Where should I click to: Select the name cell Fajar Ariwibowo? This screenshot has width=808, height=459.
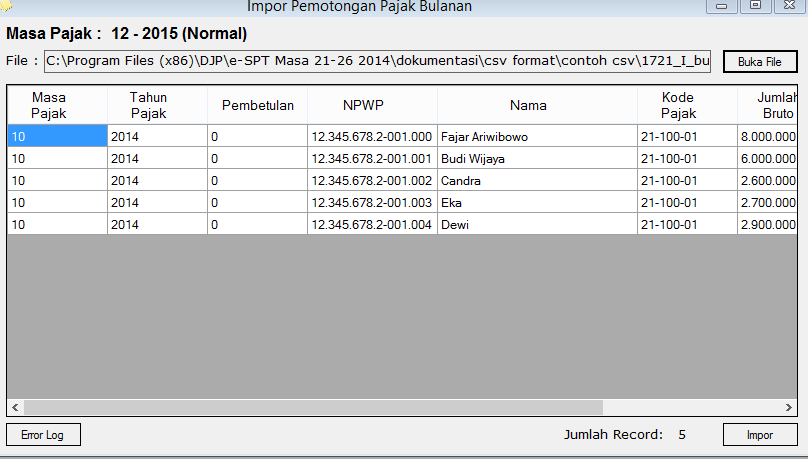click(537, 137)
